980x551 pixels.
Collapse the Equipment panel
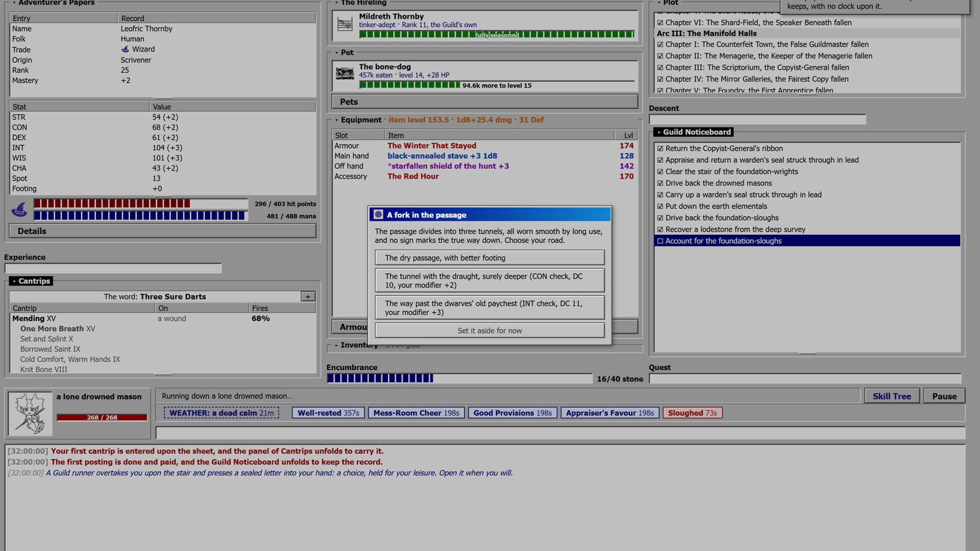tap(336, 120)
